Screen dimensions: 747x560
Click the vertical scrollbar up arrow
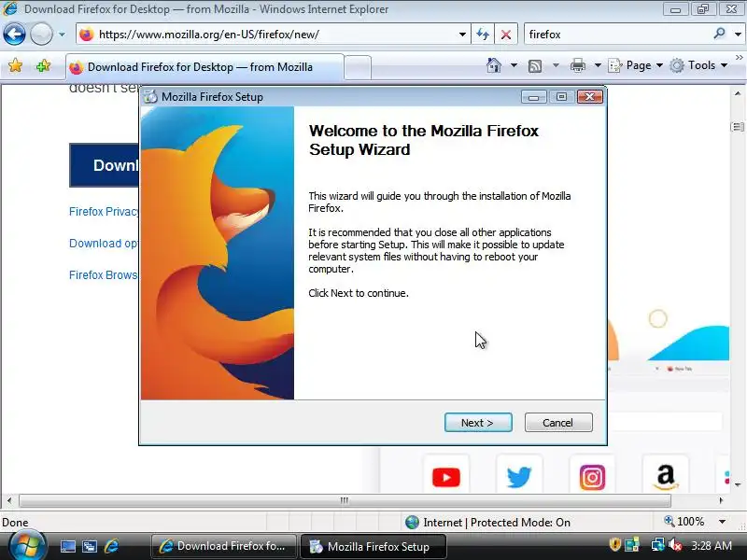(x=738, y=93)
